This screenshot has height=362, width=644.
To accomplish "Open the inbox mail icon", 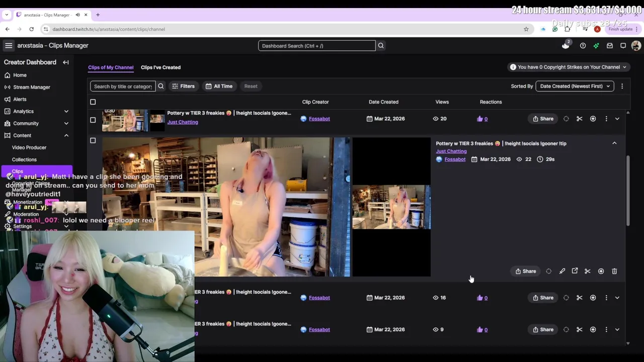I will click(610, 46).
